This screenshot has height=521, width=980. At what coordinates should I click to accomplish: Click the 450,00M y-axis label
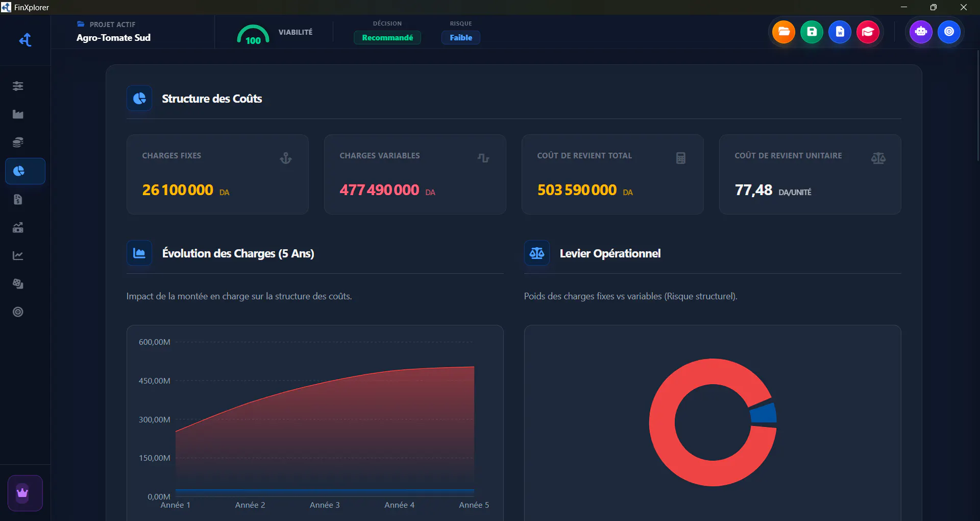pos(154,381)
